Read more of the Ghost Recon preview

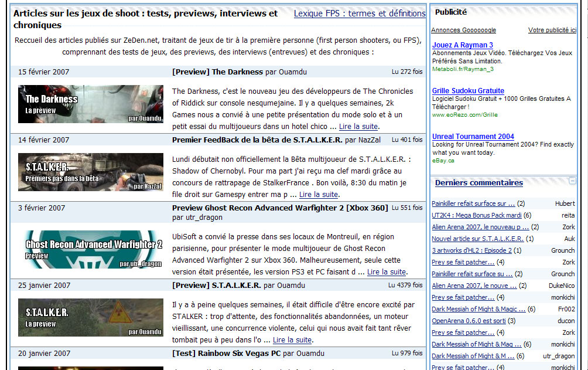point(387,272)
